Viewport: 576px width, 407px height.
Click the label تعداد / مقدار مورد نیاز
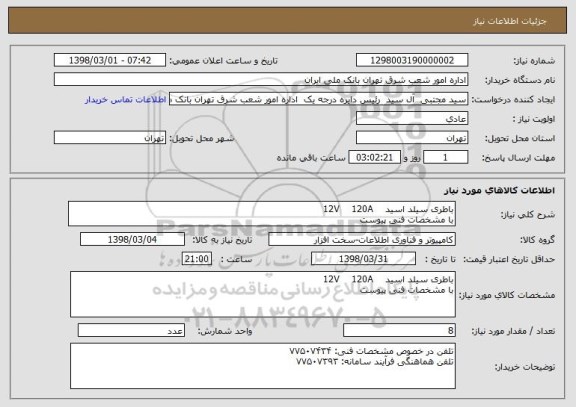click(x=513, y=331)
